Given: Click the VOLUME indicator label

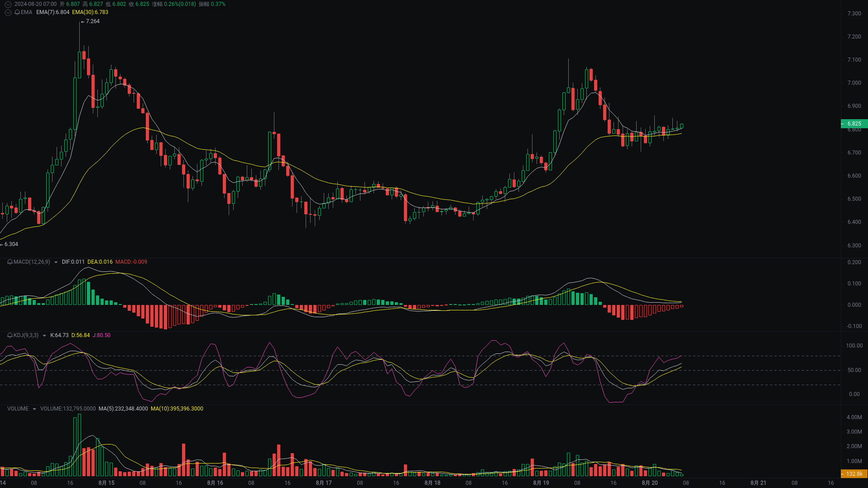Looking at the screenshot, I should point(18,409).
